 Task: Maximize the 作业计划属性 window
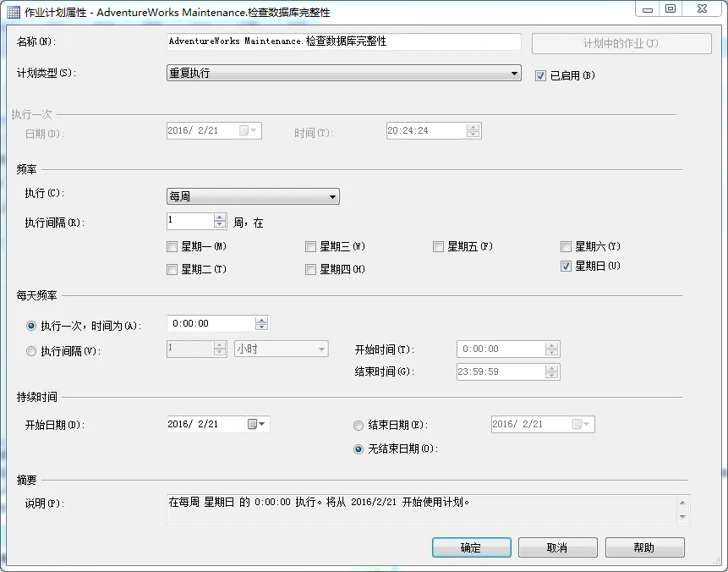(x=671, y=9)
